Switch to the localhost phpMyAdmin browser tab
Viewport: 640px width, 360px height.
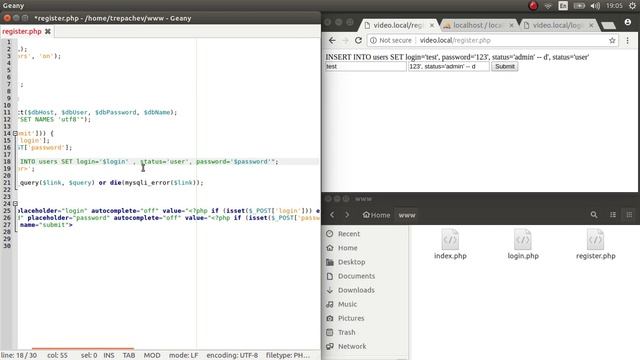tap(477, 25)
